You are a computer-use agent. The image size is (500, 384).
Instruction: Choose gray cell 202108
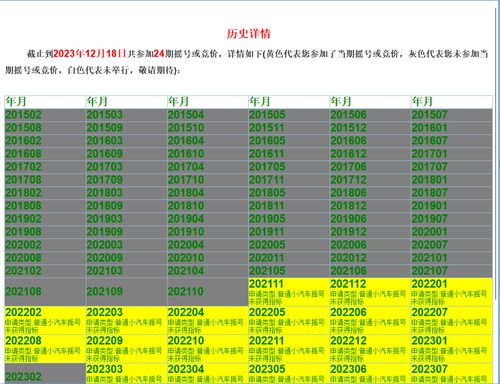click(x=45, y=292)
